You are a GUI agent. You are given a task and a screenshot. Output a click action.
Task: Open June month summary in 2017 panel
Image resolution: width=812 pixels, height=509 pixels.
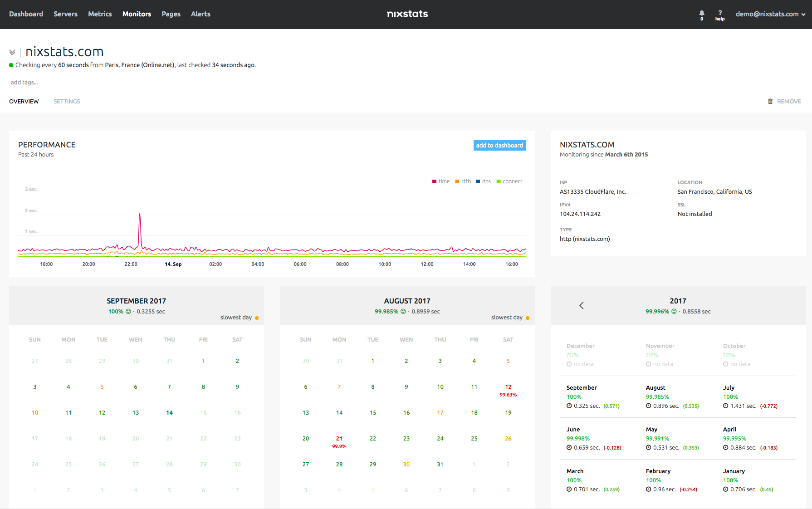594,438
